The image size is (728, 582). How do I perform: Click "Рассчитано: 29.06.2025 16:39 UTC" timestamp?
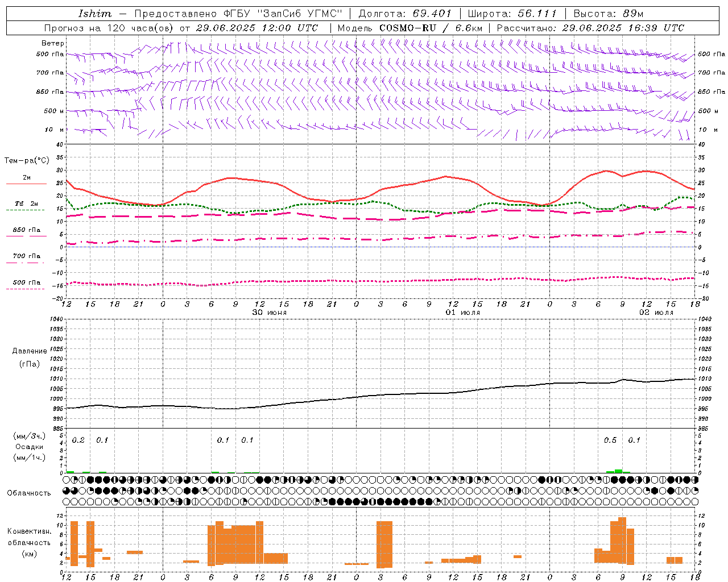click(590, 28)
